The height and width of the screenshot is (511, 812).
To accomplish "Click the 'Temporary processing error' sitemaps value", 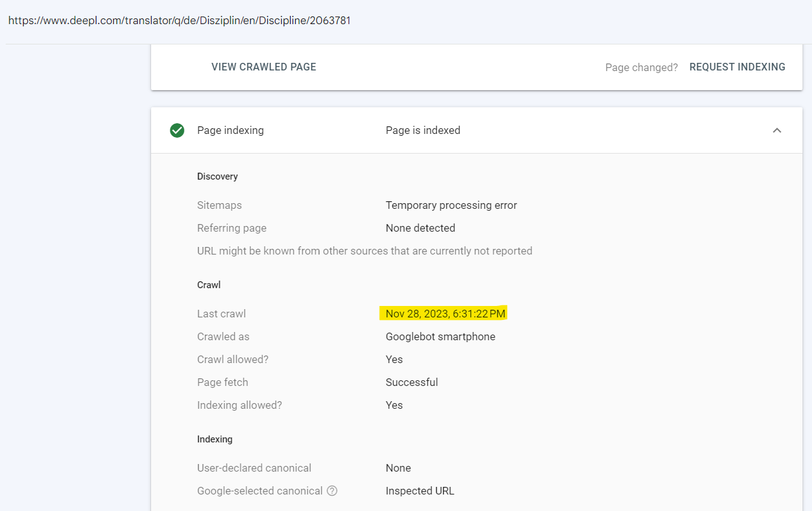I will pos(451,205).
